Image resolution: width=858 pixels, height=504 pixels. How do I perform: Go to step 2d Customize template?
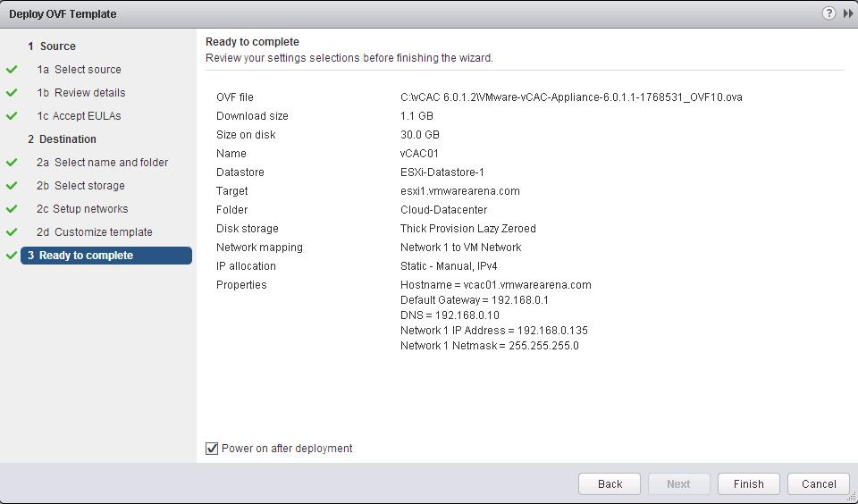[x=95, y=232]
